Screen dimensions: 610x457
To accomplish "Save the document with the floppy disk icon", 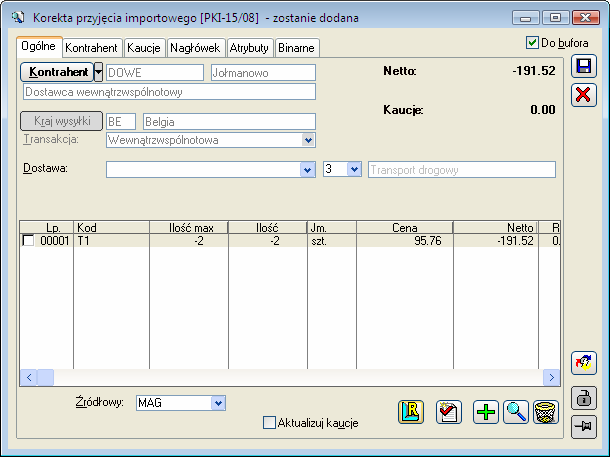I will (584, 66).
